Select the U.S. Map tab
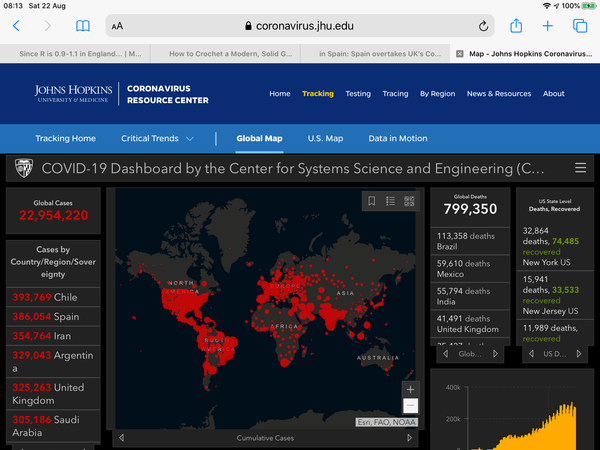 point(325,139)
